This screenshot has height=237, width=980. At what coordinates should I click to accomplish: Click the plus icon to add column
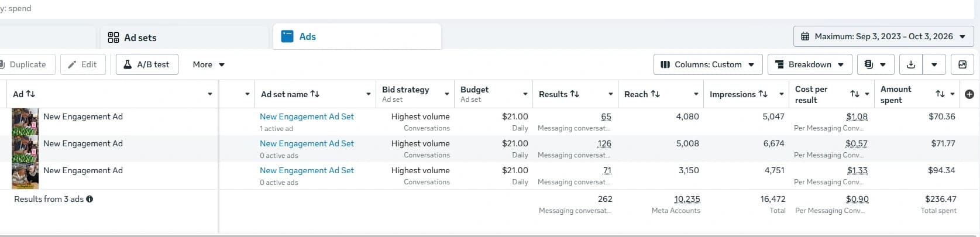[x=969, y=94]
